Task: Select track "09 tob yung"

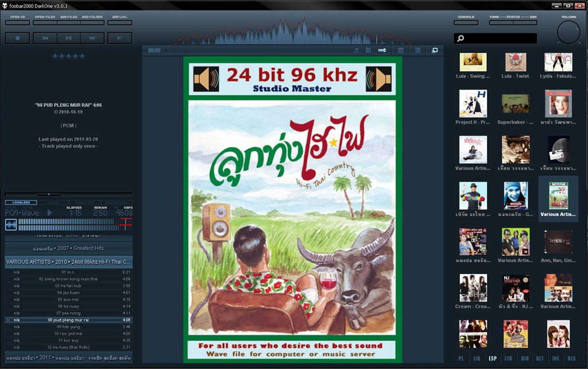Action: coord(69,326)
